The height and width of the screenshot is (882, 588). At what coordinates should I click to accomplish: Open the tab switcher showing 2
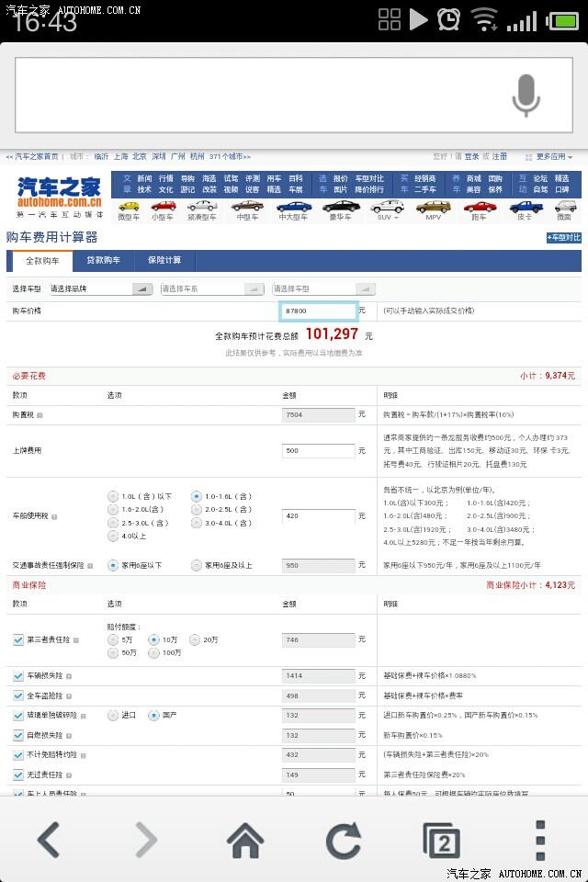tap(442, 841)
